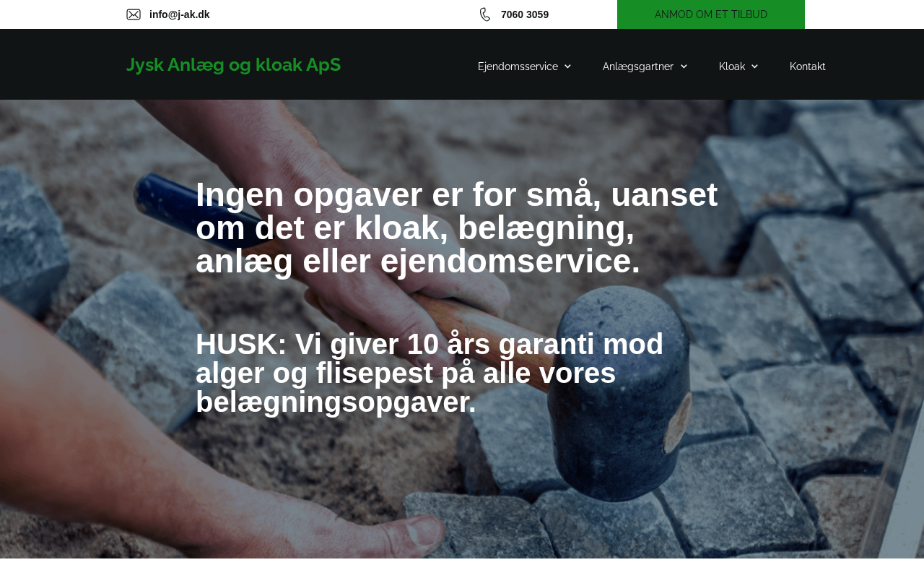
Task: Open the info@j-ak.dk email link
Action: pos(180,14)
